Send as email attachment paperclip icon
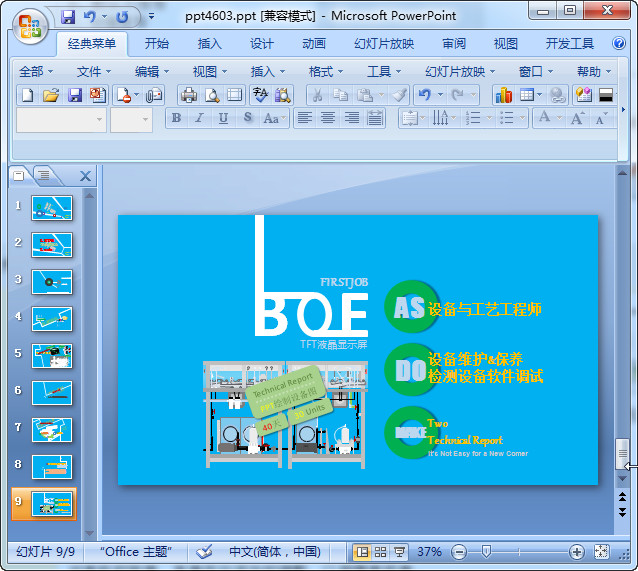Screen dimensions: 638x571 [x=154, y=95]
